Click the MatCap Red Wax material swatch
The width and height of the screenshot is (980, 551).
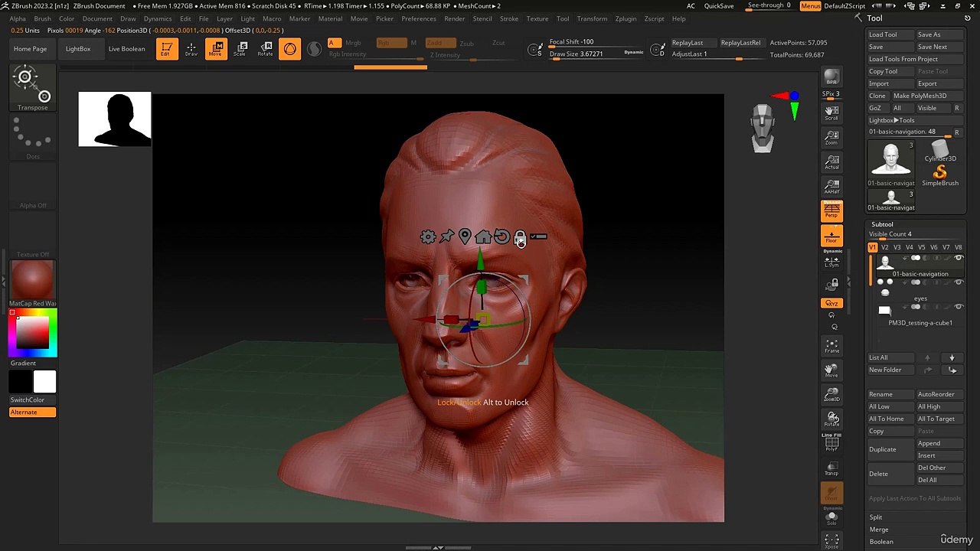32,279
